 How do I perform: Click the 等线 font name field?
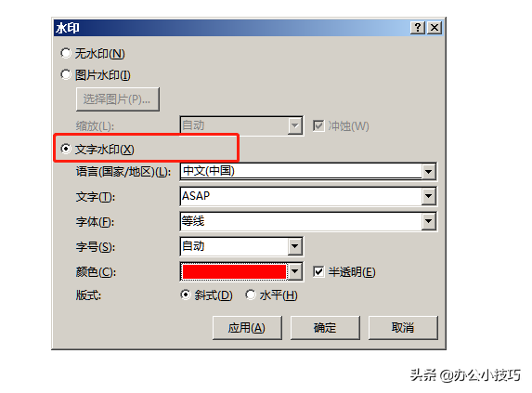(302, 221)
